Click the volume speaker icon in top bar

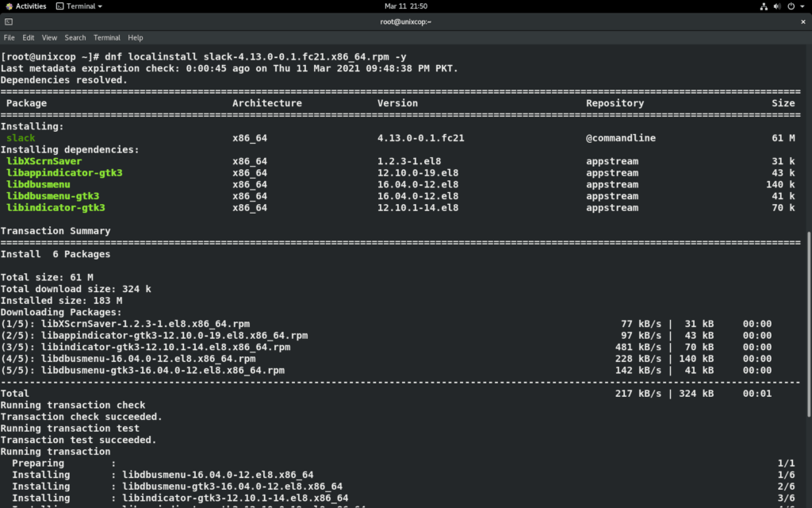click(x=777, y=6)
